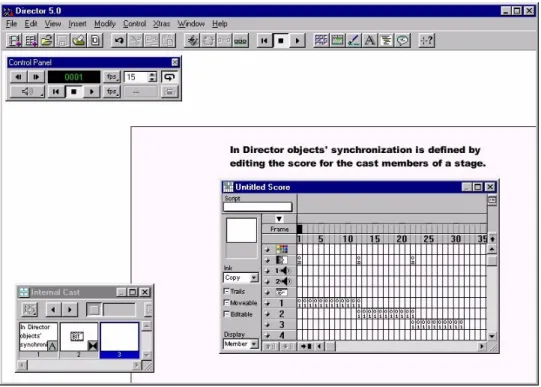Open the Xtras menu
The height and width of the screenshot is (387, 541).
coord(161,24)
